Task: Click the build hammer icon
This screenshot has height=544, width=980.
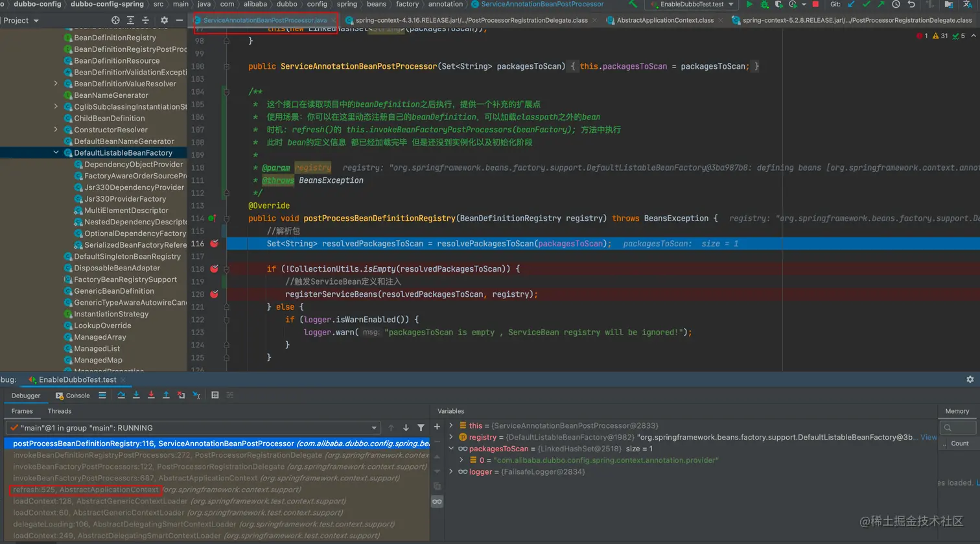Action: coord(633,4)
